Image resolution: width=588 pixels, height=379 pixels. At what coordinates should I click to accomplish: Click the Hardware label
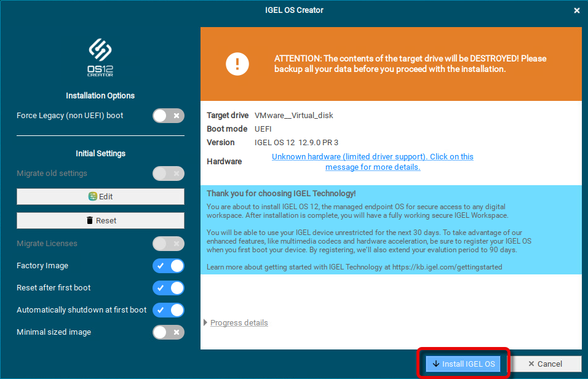point(224,162)
